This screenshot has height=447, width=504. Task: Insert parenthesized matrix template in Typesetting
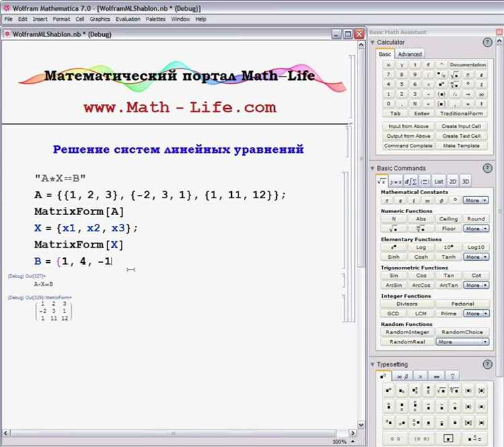[421, 438]
